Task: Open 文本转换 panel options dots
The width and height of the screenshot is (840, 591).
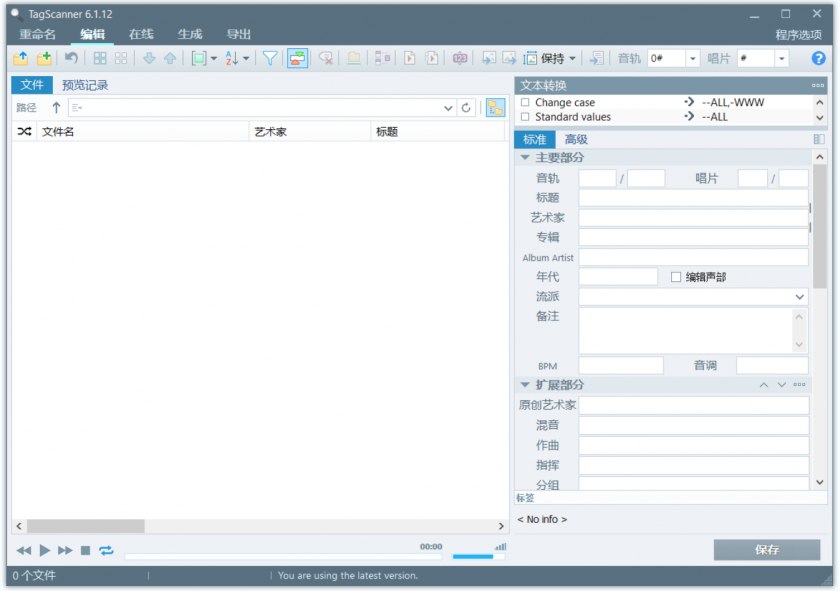Action: pyautogui.click(x=818, y=85)
